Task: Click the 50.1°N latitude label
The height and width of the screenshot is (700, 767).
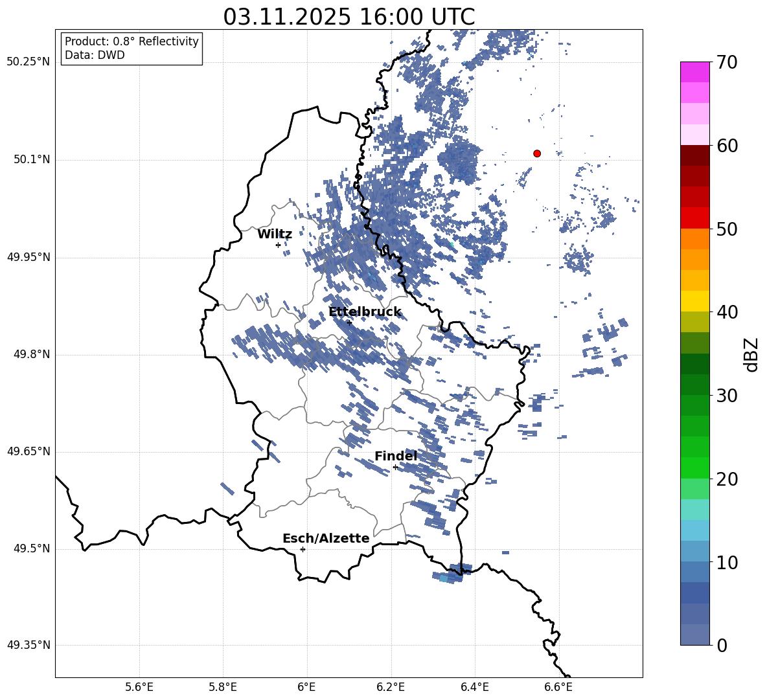Action: [x=32, y=160]
